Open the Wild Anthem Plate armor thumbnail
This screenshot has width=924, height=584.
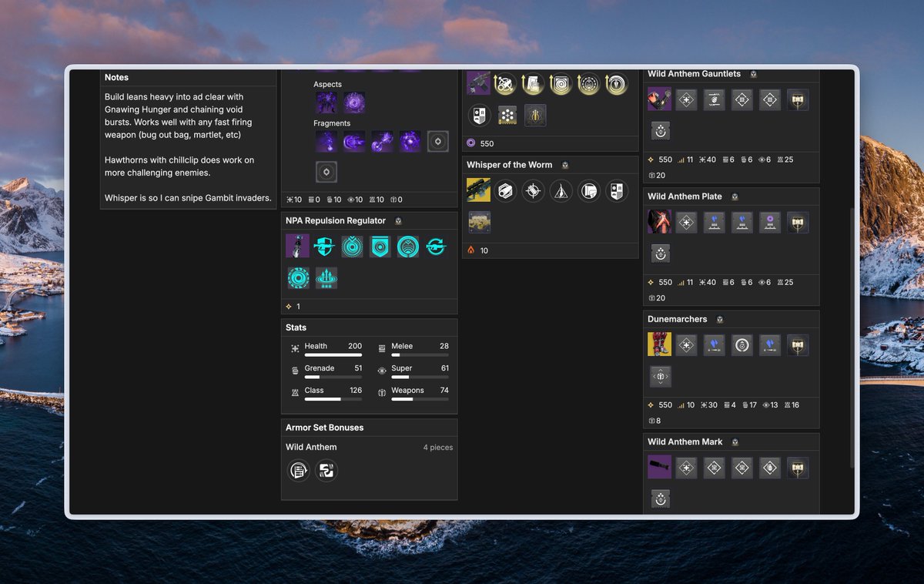click(660, 222)
